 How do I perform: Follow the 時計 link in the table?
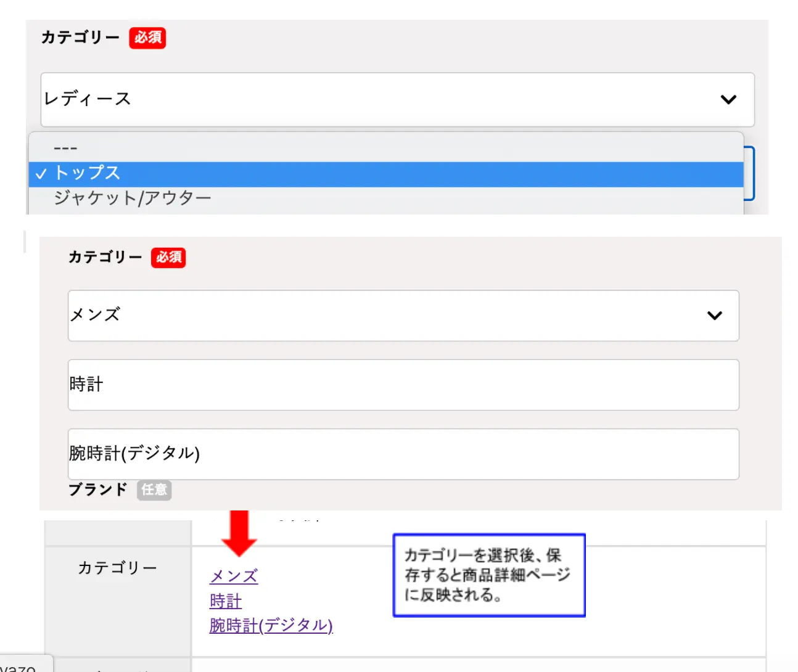pos(226,601)
